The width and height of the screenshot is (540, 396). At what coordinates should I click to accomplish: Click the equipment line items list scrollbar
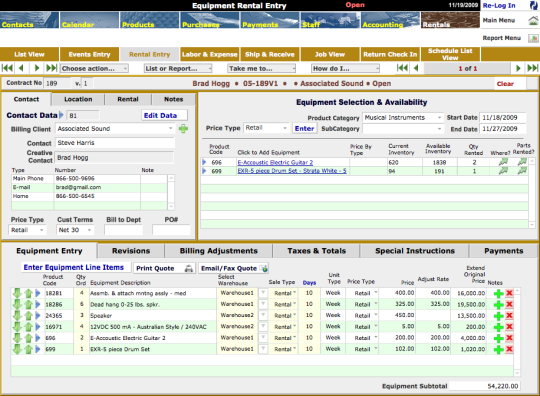tap(517, 332)
